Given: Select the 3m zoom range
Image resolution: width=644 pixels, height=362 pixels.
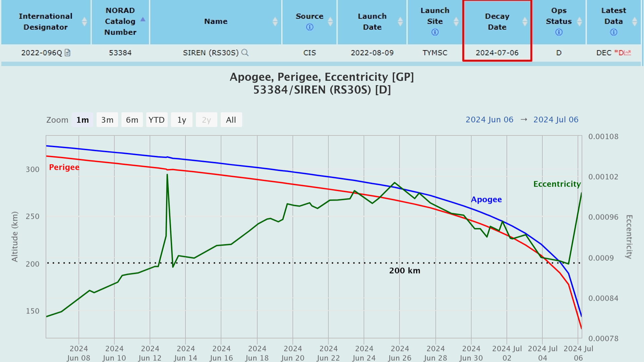Looking at the screenshot, I should click(107, 120).
